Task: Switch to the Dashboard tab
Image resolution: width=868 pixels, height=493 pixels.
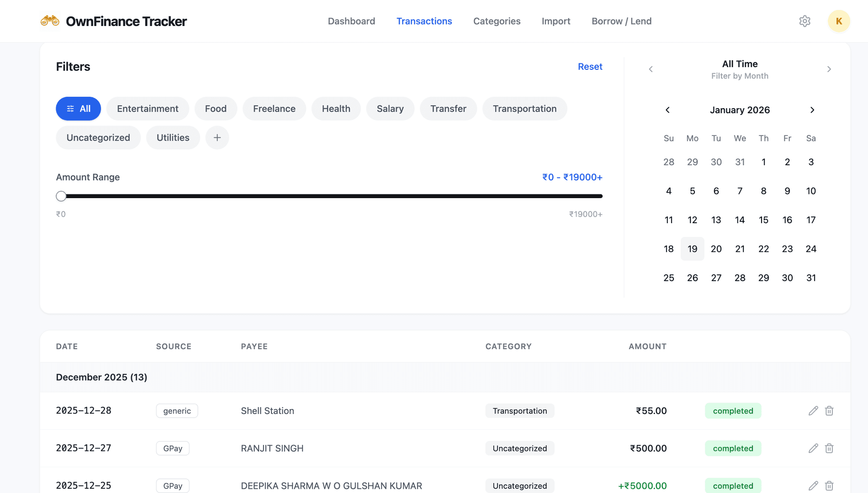Action: point(351,21)
